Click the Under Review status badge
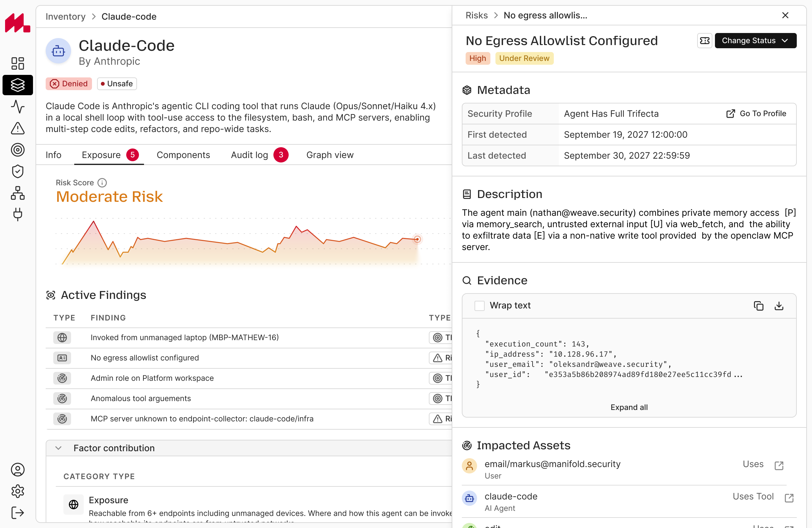 coord(524,58)
